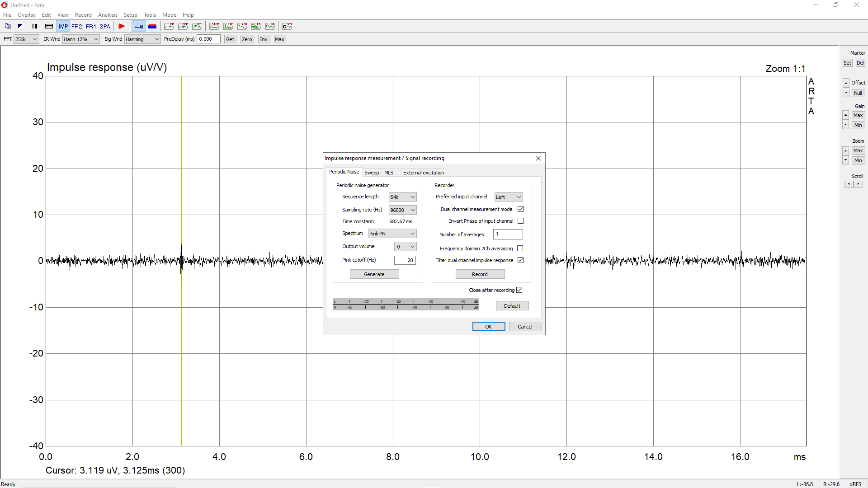Expand the Spectrum Pink PN dropdown

pyautogui.click(x=392, y=234)
